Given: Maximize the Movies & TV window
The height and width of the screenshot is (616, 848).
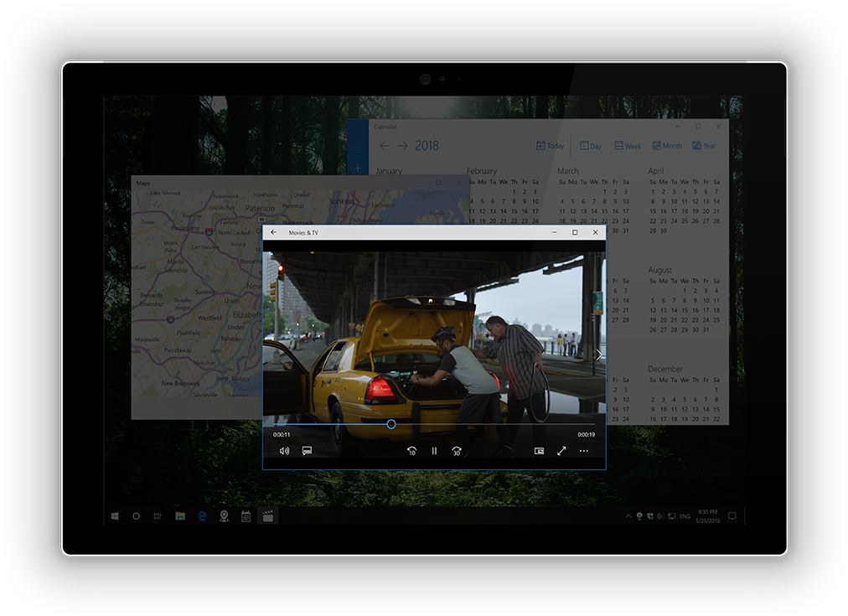Looking at the screenshot, I should coord(575,232).
